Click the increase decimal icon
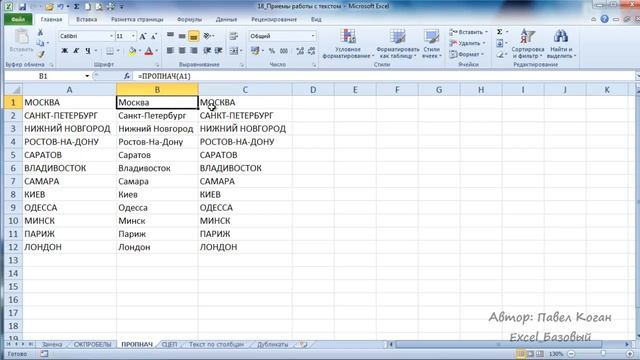This screenshot has height=360, width=640. (300, 51)
